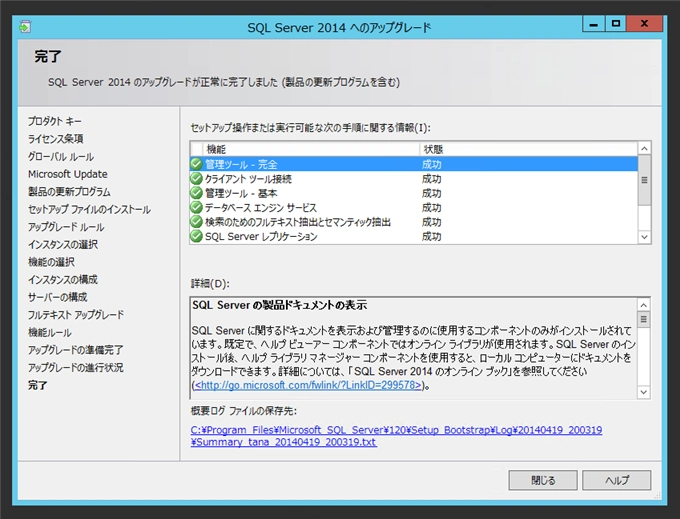Click the 閉じる button
The height and width of the screenshot is (519, 680).
click(x=543, y=480)
